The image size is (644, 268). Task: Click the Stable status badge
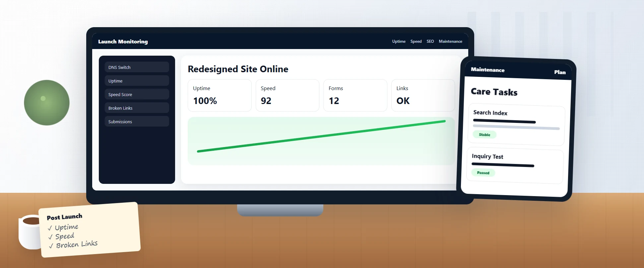coord(484,134)
